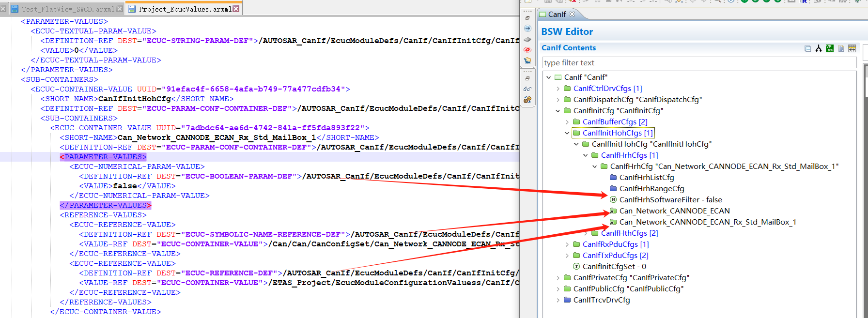The image size is (868, 318).
Task: Restore the upper minimized view stack
Action: coord(527,18)
